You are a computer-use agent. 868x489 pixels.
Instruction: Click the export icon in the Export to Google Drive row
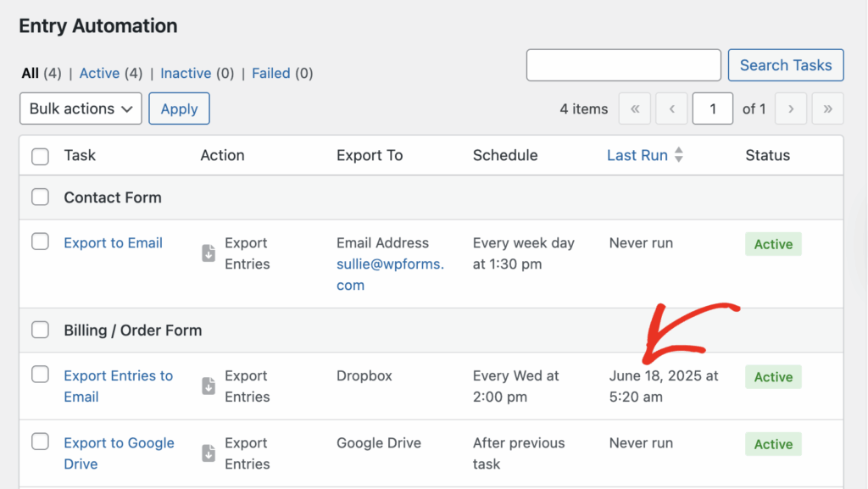pyautogui.click(x=209, y=453)
